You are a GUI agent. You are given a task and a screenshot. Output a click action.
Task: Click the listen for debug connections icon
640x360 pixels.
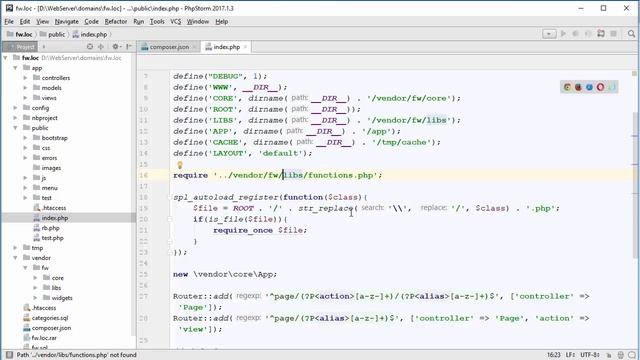[x=601, y=34]
